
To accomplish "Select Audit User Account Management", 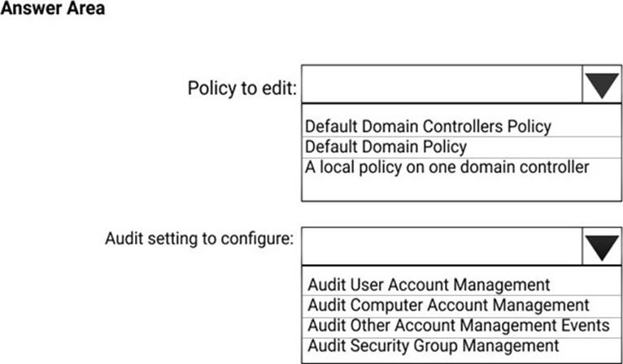I will pyautogui.click(x=429, y=285).
